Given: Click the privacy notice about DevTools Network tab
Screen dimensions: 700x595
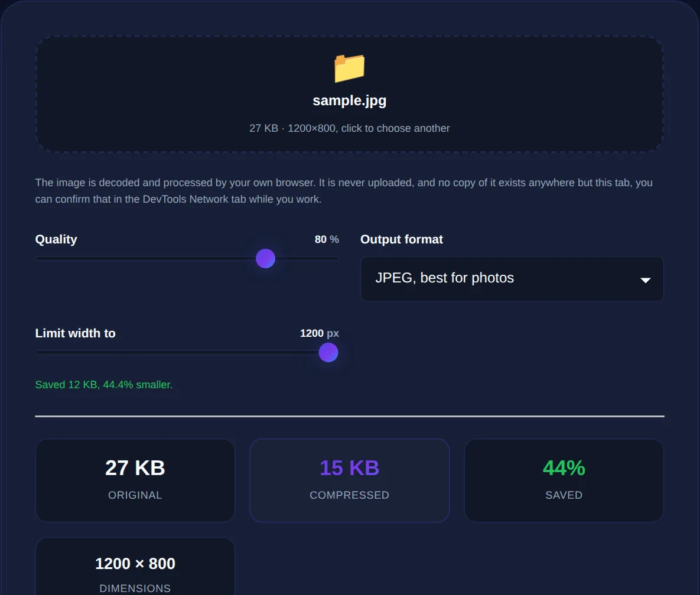Looking at the screenshot, I should click(344, 191).
